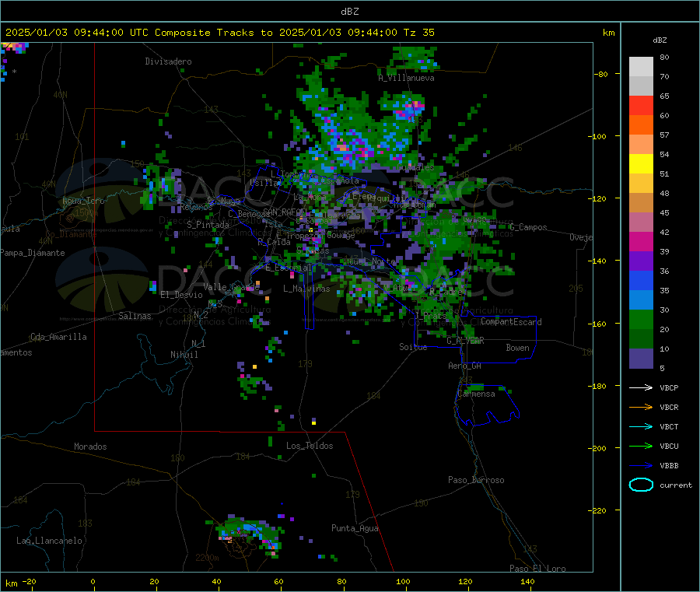Click the 'Carmensa' map label

coord(476,394)
